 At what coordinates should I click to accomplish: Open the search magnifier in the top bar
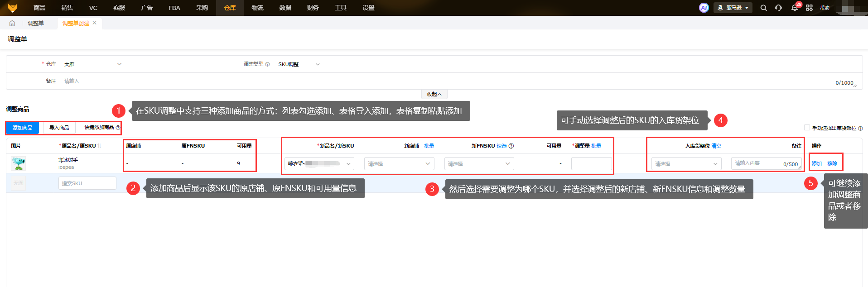pyautogui.click(x=763, y=8)
